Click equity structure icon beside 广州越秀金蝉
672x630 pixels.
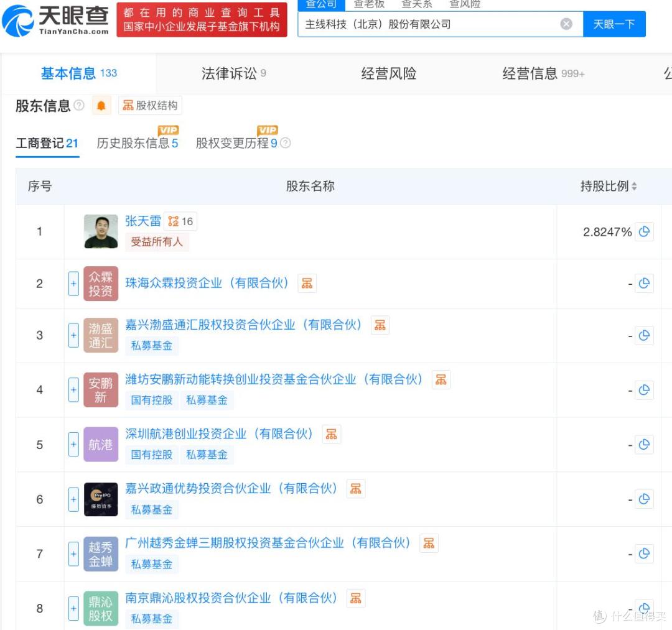[x=429, y=544]
